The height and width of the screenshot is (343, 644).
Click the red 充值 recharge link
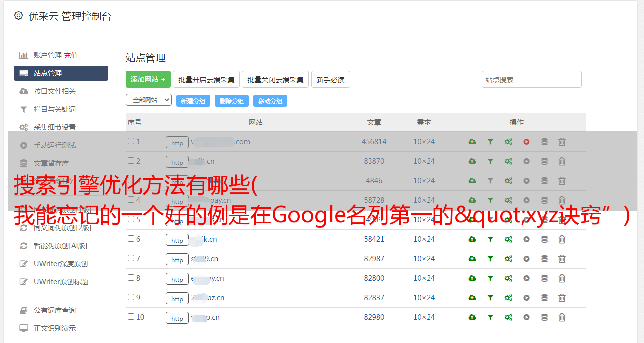coord(71,55)
